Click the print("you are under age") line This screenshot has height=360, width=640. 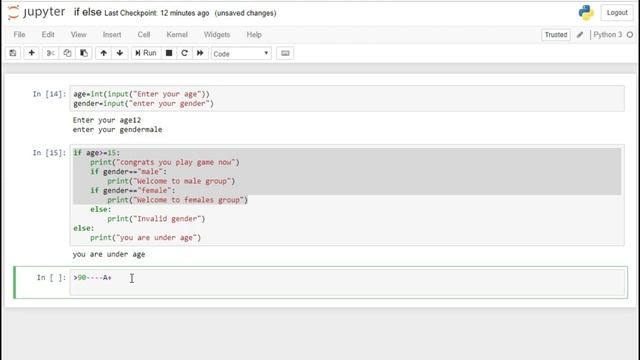click(146, 238)
